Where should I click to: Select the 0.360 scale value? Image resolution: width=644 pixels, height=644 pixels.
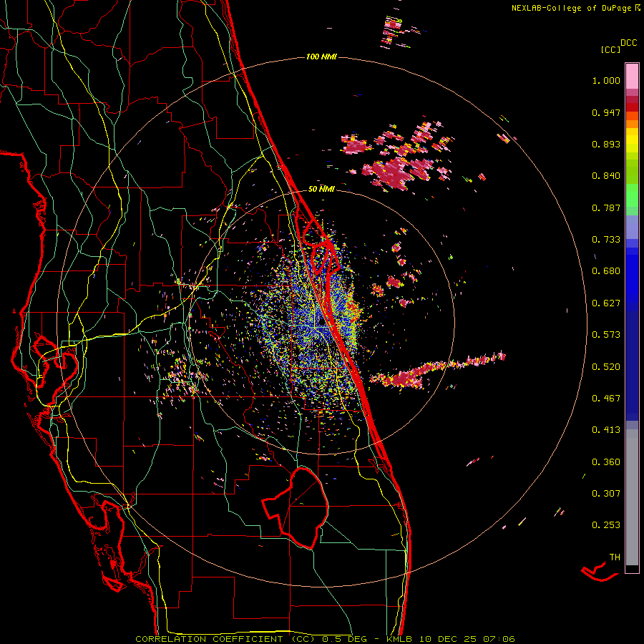[x=606, y=462]
